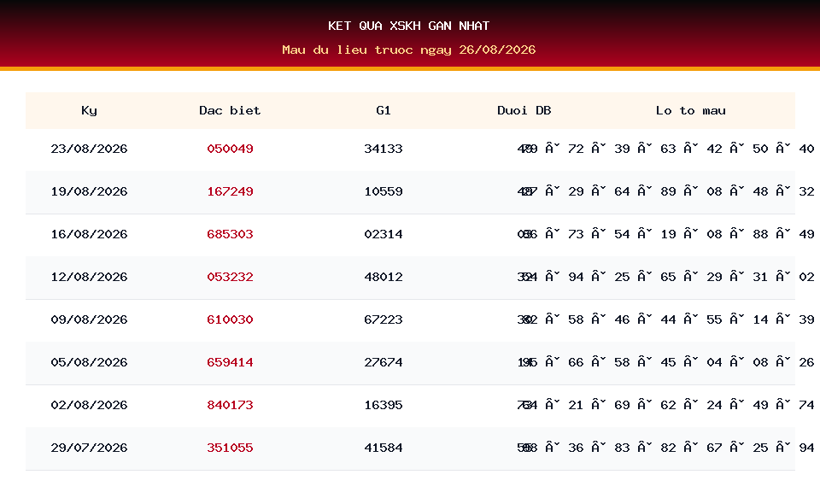Image resolution: width=820 pixels, height=504 pixels.
Task: Click G1 value 48012
Action: click(x=384, y=277)
